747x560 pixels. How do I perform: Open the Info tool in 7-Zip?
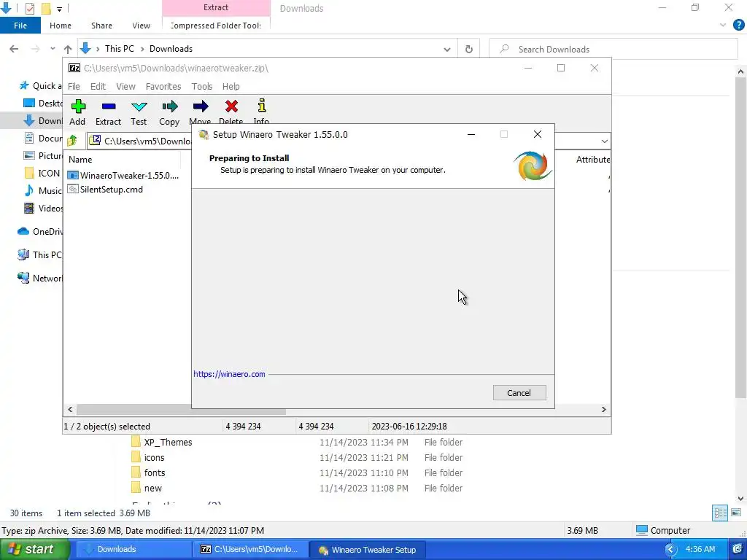tap(261, 112)
